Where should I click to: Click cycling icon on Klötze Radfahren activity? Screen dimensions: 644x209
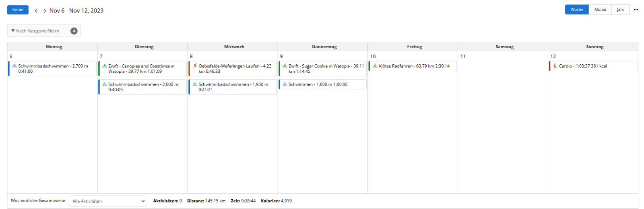coord(375,66)
